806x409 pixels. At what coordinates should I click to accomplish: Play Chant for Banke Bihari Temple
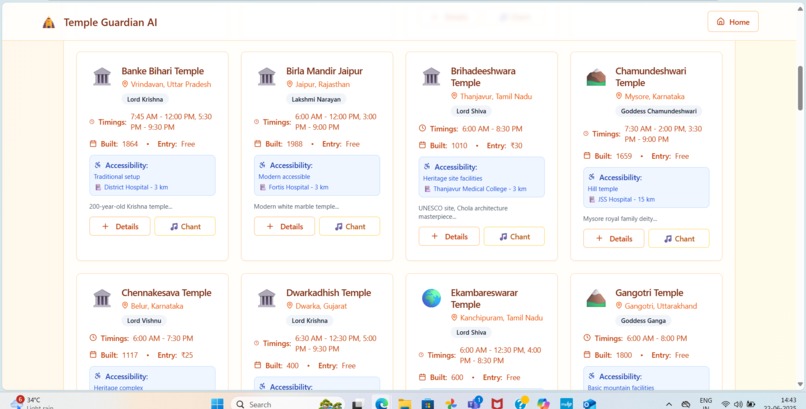click(185, 226)
